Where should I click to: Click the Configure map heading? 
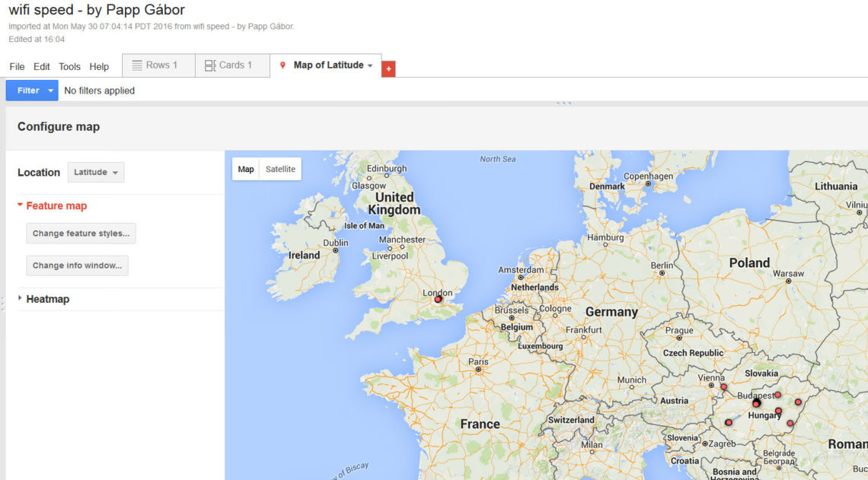coord(59,126)
